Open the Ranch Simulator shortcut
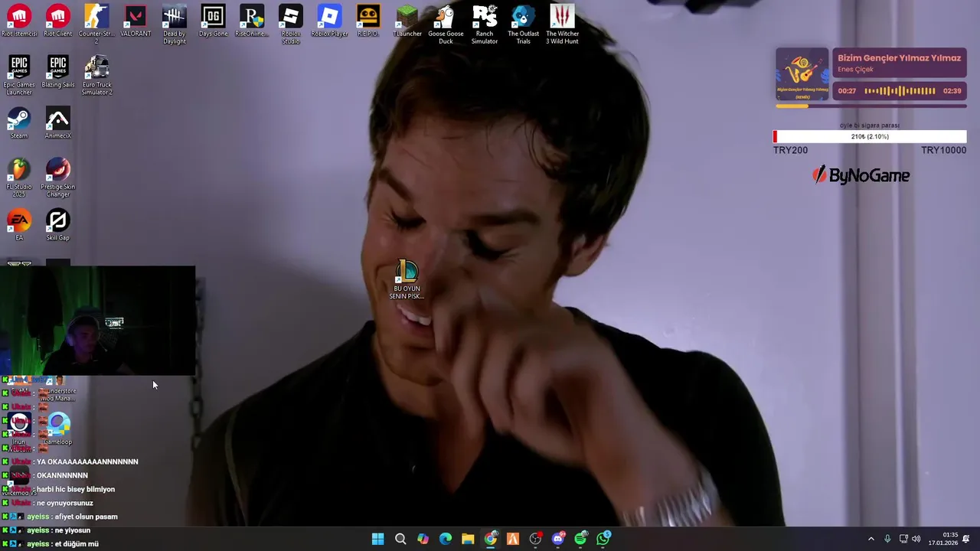This screenshot has height=551, width=980. [x=485, y=24]
